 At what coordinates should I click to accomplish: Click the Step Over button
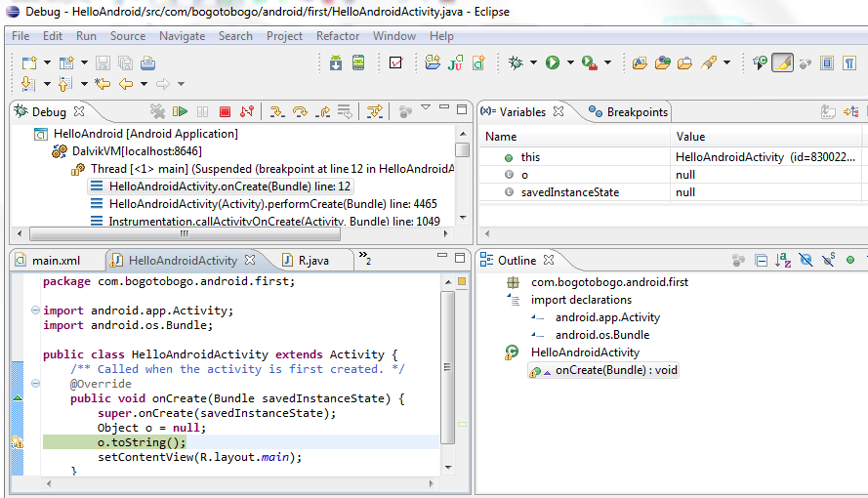300,111
